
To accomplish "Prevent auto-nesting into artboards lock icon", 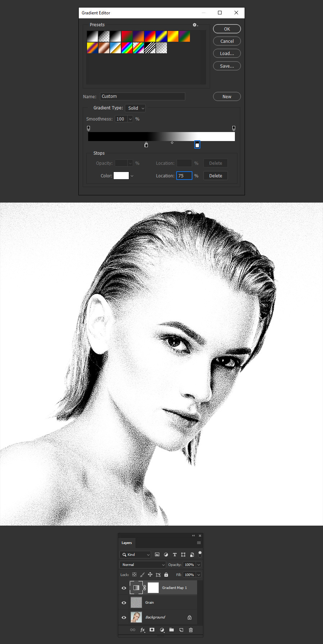I will (x=158, y=575).
